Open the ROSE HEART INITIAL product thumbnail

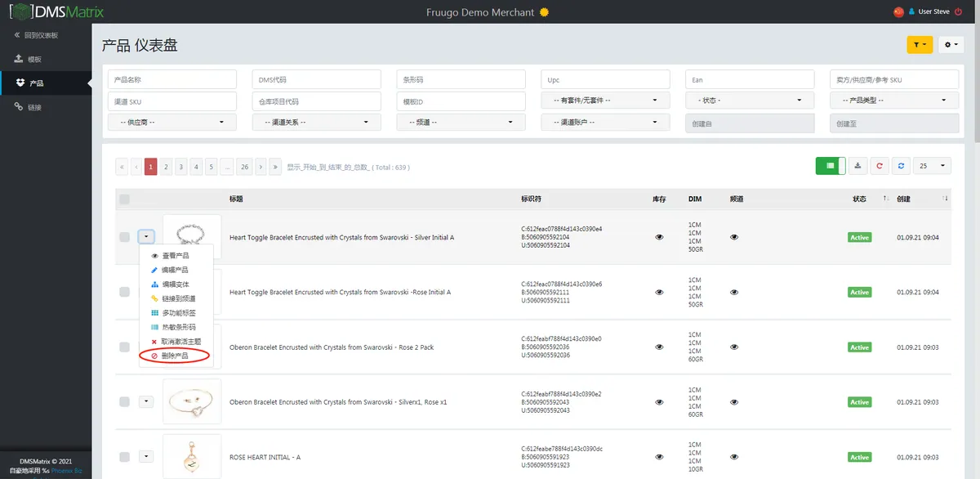point(192,456)
